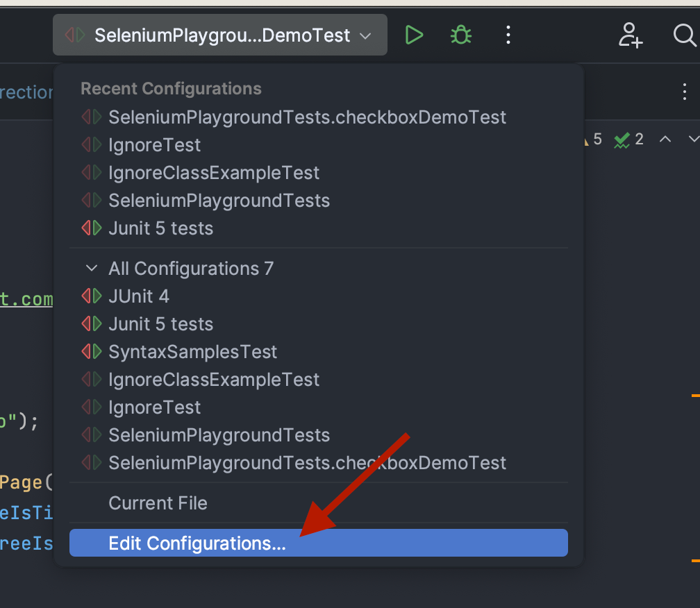This screenshot has width=700, height=608.
Task: Click the Code With Me add-user icon
Action: tap(631, 35)
